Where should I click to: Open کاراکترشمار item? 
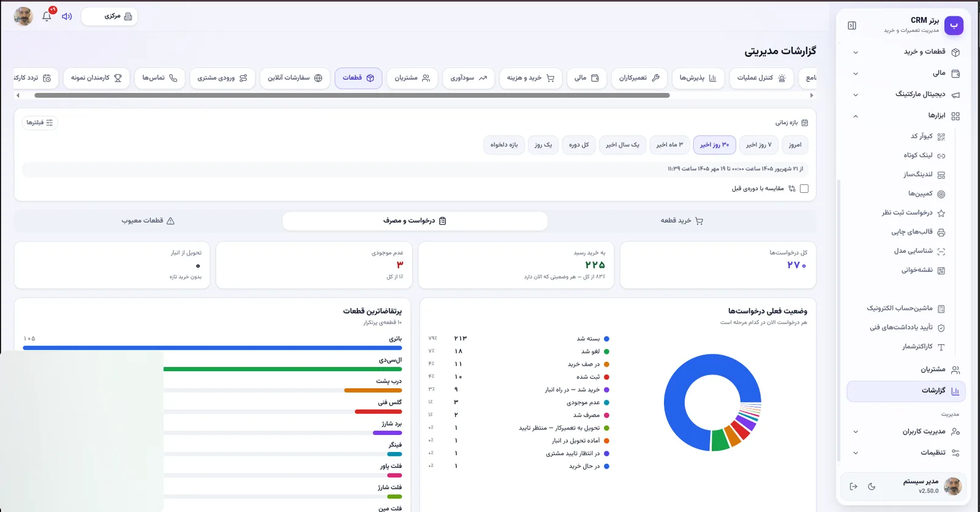click(x=923, y=347)
